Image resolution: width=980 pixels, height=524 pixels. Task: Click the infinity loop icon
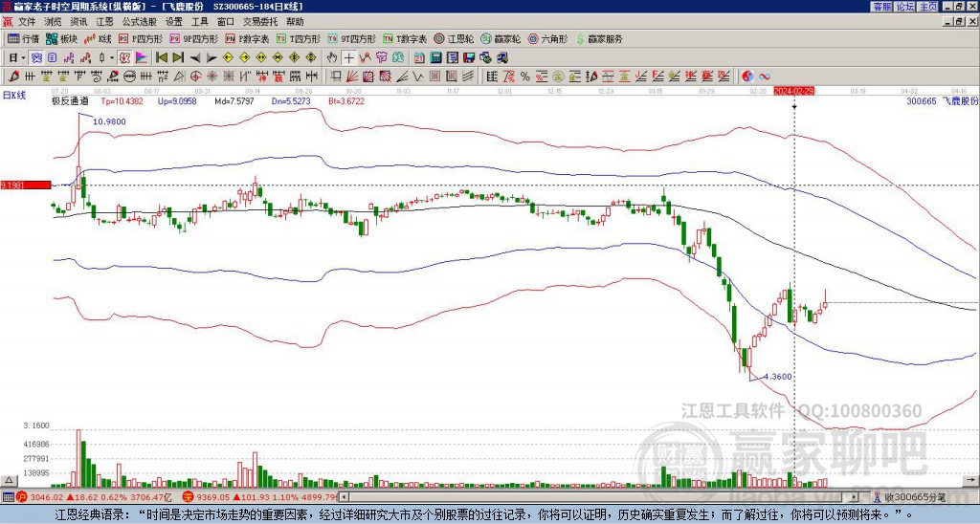click(765, 76)
